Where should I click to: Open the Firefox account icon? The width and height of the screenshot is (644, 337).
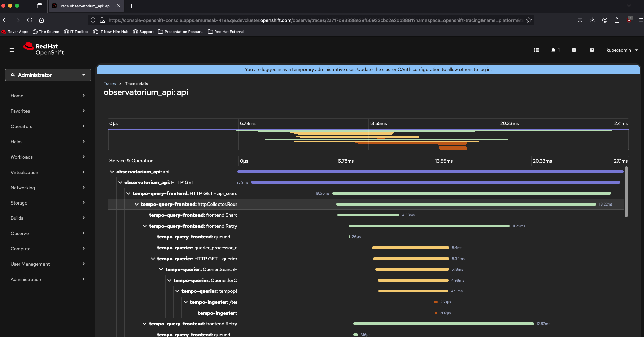pyautogui.click(x=605, y=20)
